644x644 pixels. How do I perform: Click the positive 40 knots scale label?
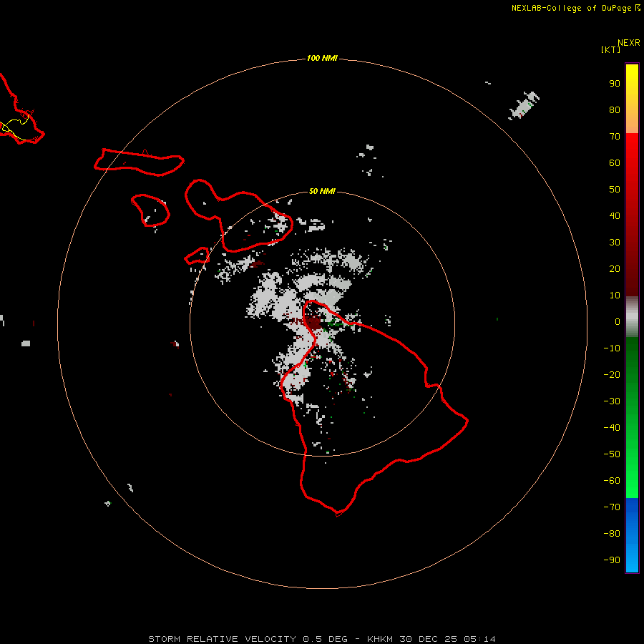(615, 215)
